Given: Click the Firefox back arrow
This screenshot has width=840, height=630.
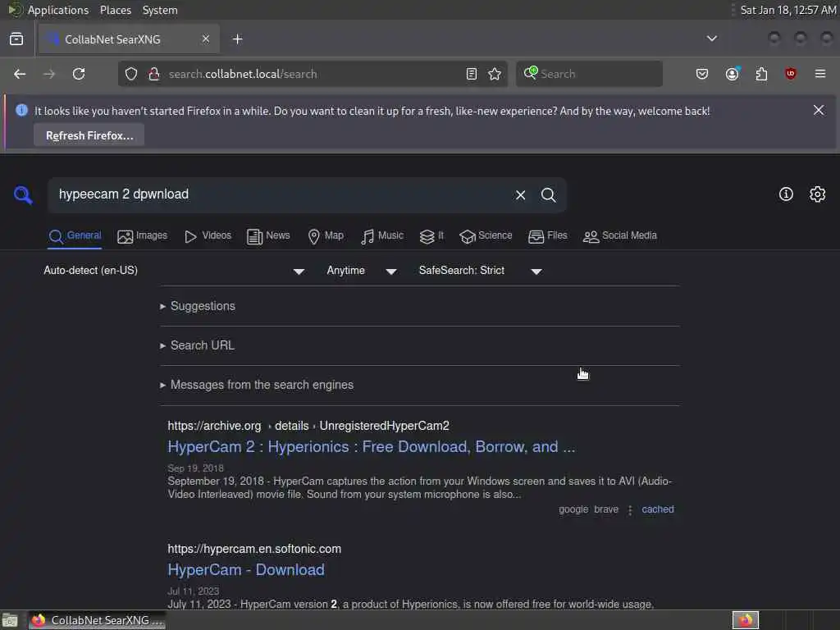Looking at the screenshot, I should click(20, 74).
